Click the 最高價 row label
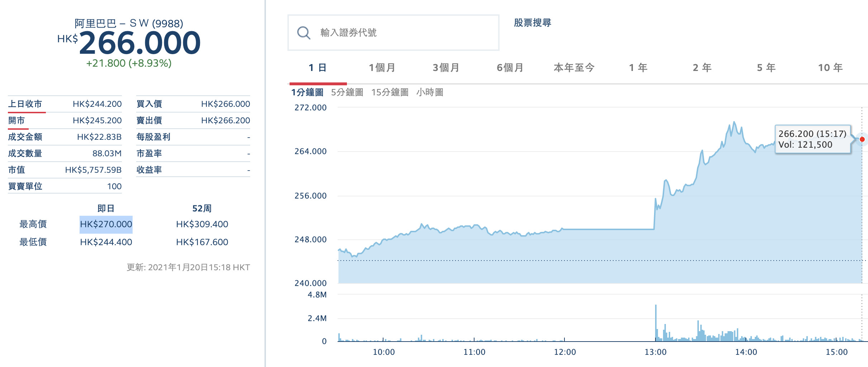Image resolution: width=868 pixels, height=367 pixels. 33,224
